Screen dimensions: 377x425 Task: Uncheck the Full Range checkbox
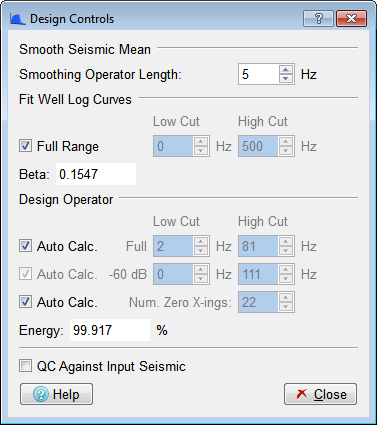pyautogui.click(x=25, y=146)
